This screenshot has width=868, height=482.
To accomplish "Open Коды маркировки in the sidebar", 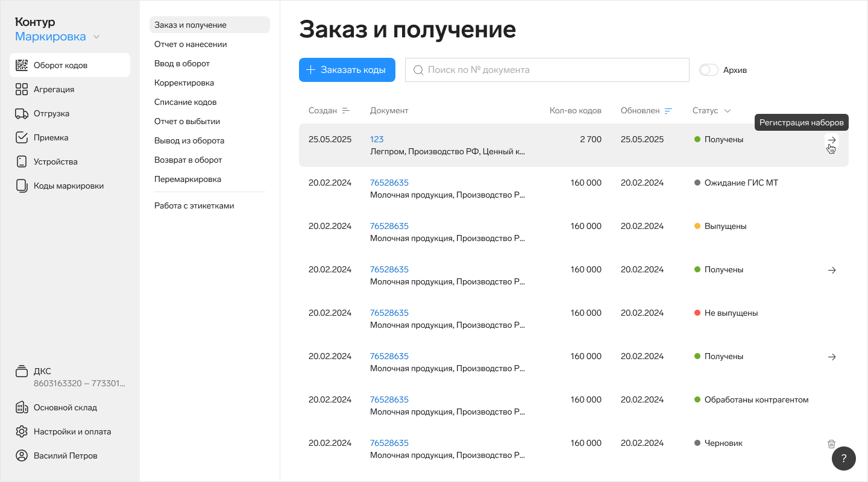I will tap(68, 186).
